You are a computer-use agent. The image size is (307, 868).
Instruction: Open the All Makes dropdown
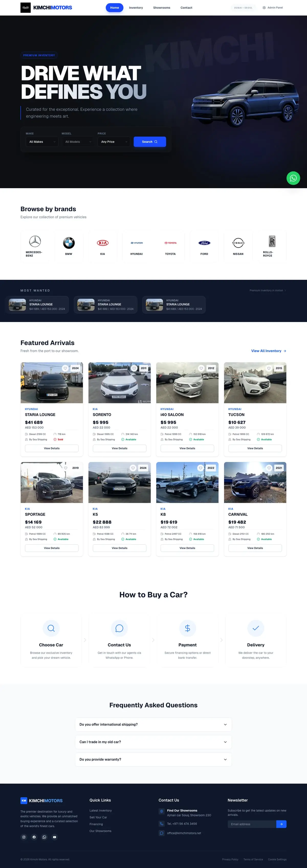[42, 142]
